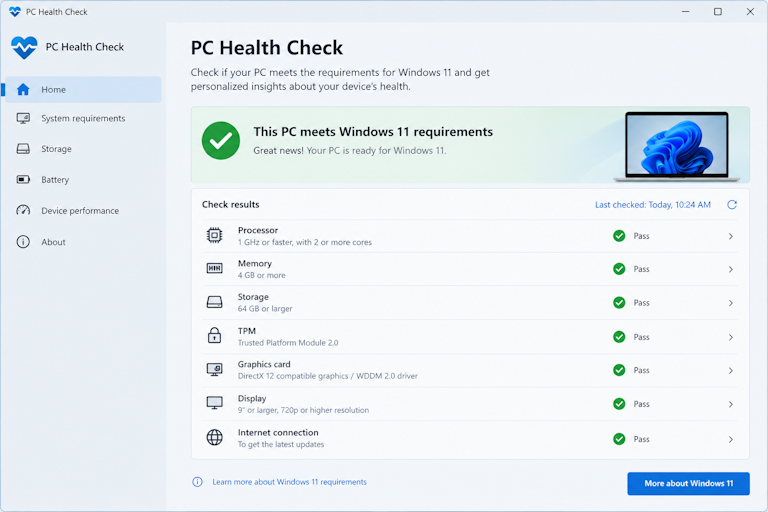
Task: Click the Internet connection globe icon
Action: [214, 437]
